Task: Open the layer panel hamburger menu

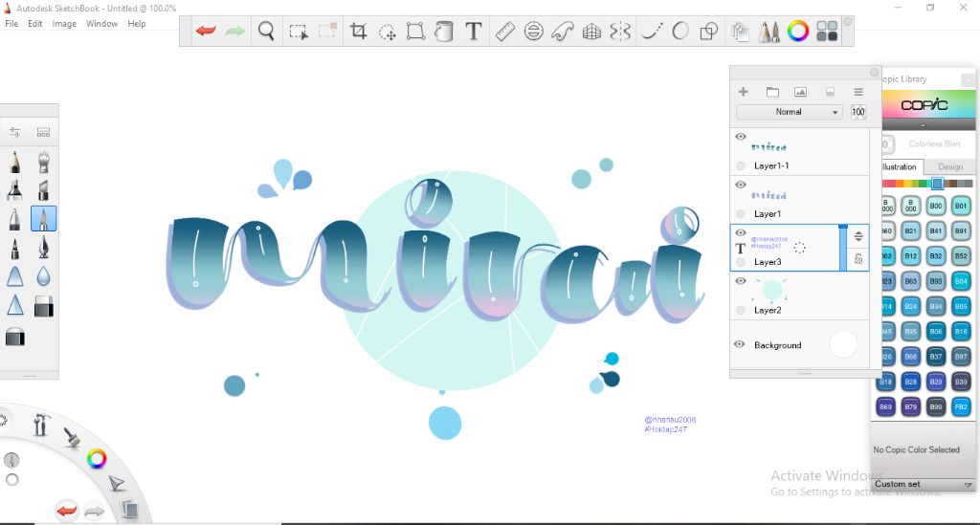Action: (x=858, y=92)
